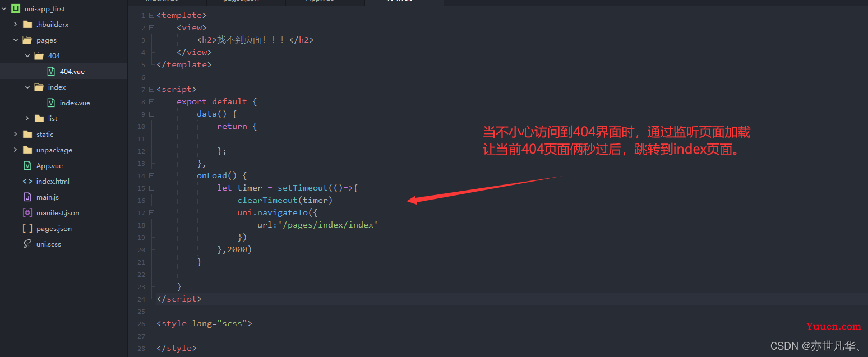This screenshot has width=868, height=357.
Task: Click the list folder icon
Action: click(x=39, y=119)
